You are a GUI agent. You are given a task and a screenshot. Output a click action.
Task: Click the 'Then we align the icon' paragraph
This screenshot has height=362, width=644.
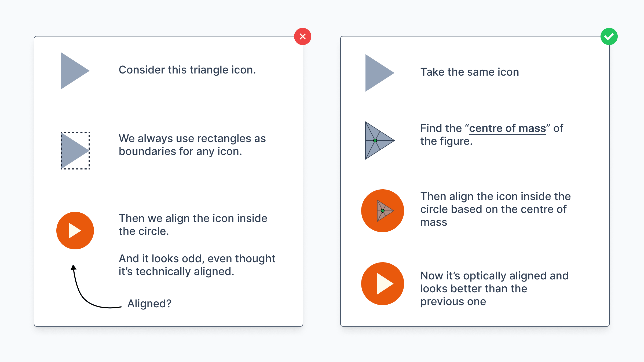click(x=193, y=225)
